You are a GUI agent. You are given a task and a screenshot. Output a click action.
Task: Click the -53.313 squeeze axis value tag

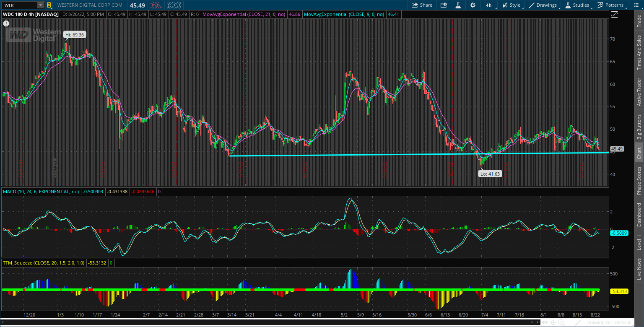coord(618,291)
